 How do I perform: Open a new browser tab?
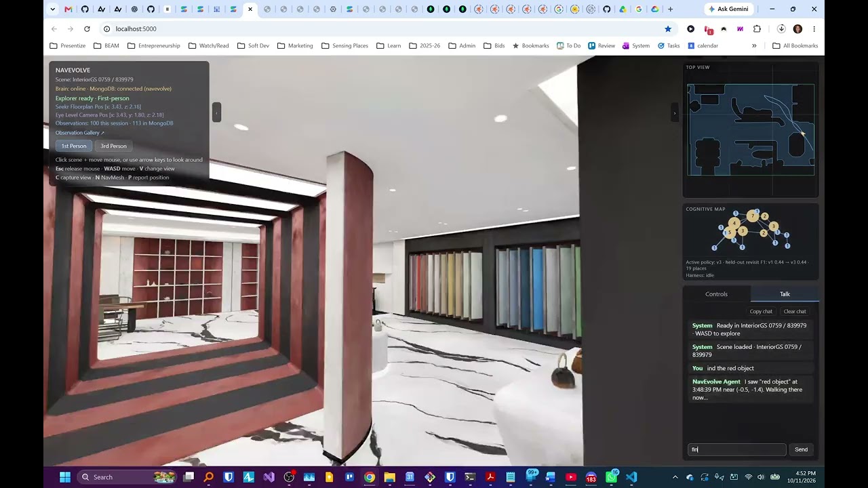coord(671,9)
